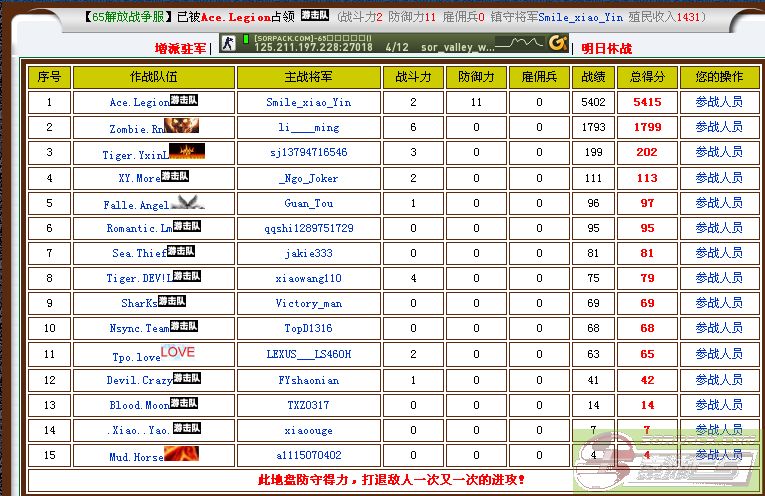Click the Tiger.YxinL flame badge image
This screenshot has height=496, width=765.
186,151
